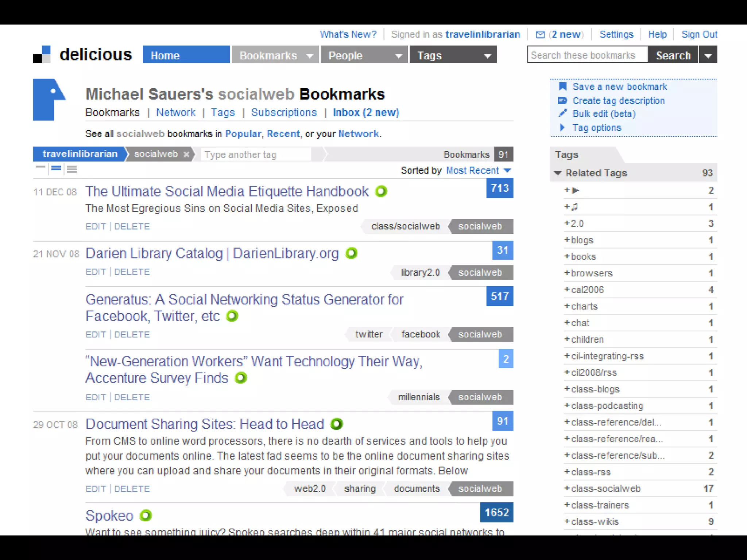Click the delicious logo icon

coord(42,55)
